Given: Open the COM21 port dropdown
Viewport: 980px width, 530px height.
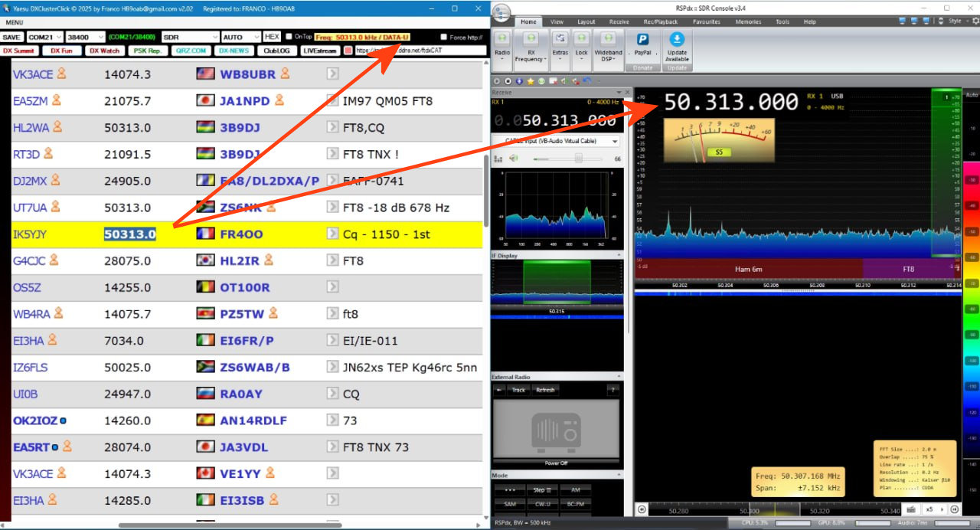Looking at the screenshot, I should pos(44,37).
